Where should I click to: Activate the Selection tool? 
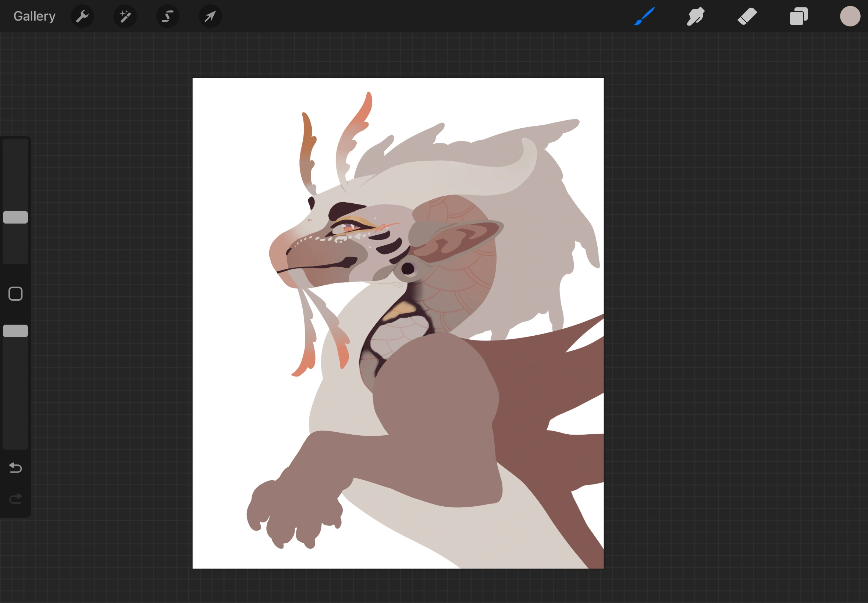tap(167, 16)
